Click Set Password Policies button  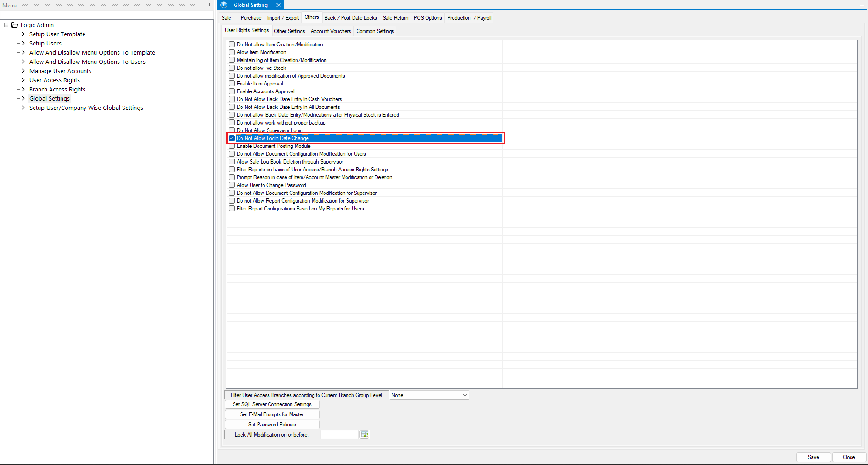[x=272, y=425]
